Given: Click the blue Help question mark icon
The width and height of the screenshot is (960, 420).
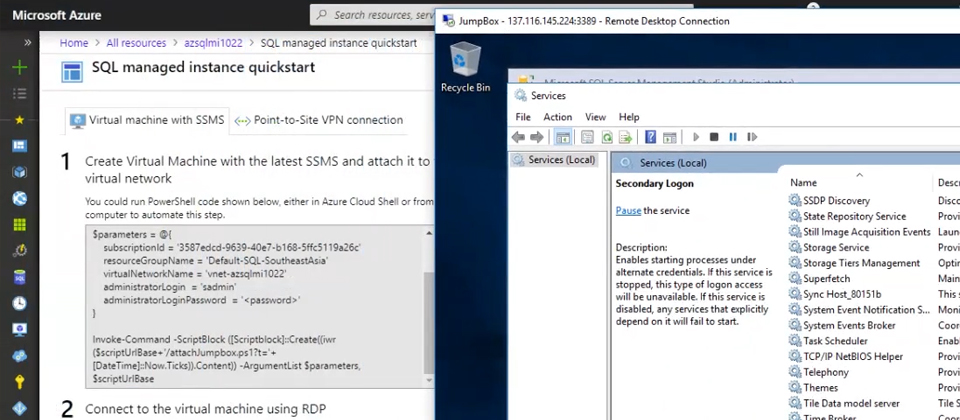Looking at the screenshot, I should click(651, 137).
